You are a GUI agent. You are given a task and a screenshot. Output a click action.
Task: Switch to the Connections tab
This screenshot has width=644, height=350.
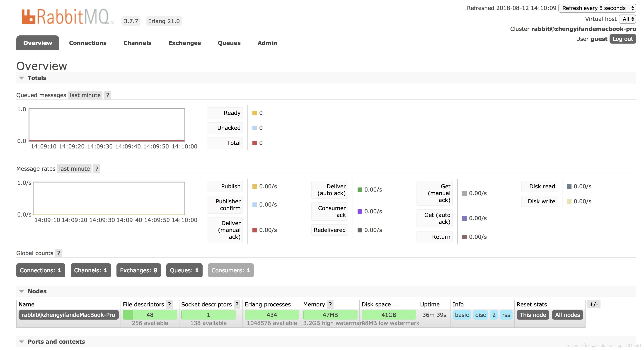point(88,43)
